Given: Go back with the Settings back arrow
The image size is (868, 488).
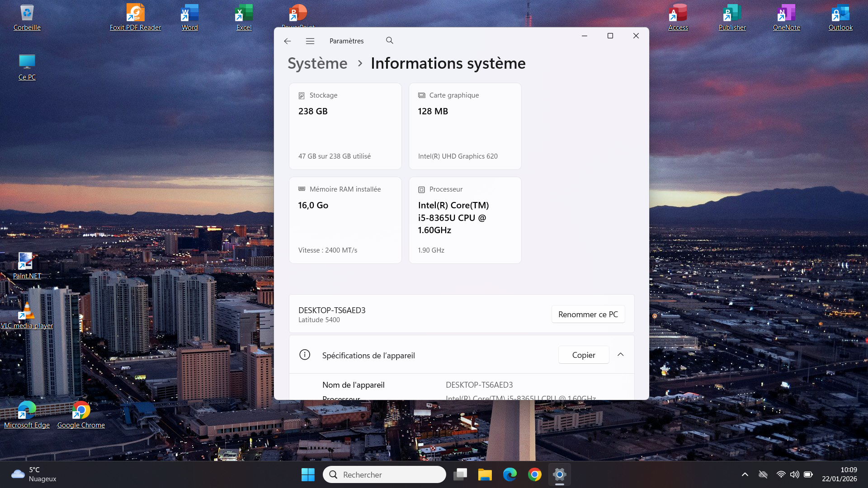Looking at the screenshot, I should (288, 41).
